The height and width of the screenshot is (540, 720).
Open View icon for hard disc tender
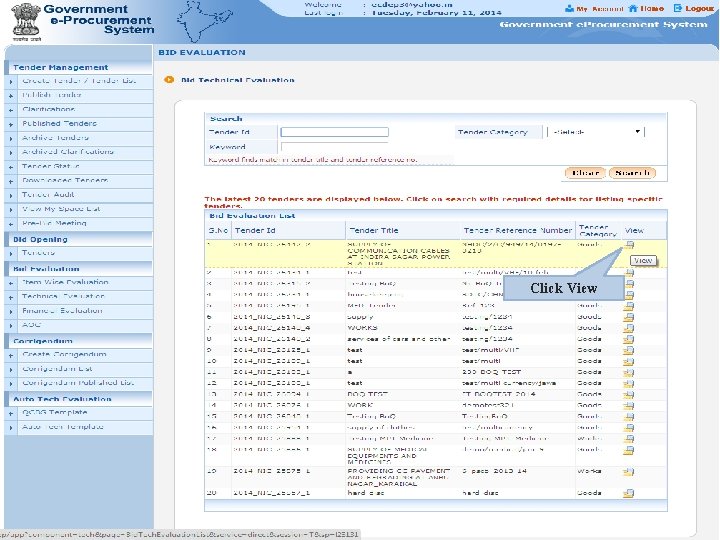(629, 493)
